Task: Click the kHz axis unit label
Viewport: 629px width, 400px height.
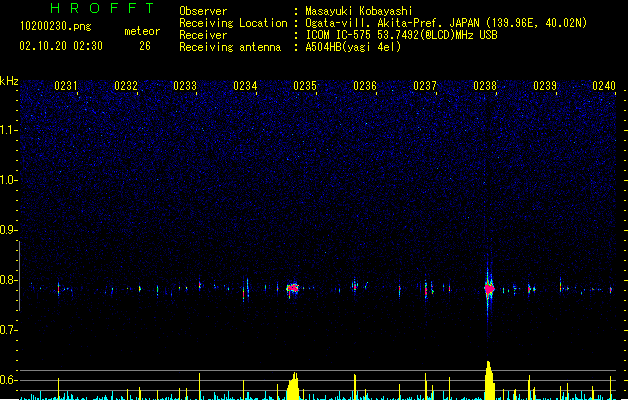Action: [x=9, y=81]
